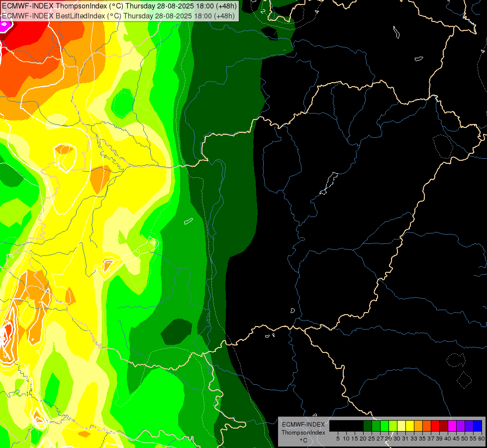Click the legend scale value '5'

point(338,439)
